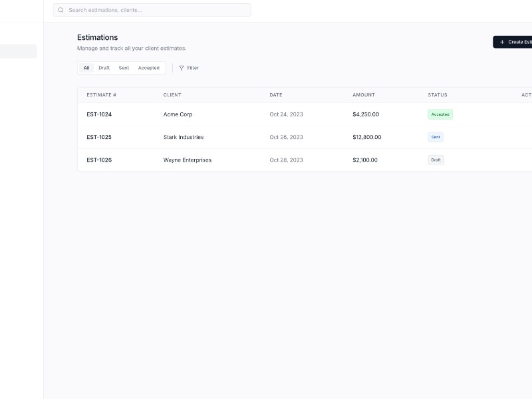Select the Accepted filter option
Image resolution: width=532 pixels, height=399 pixels.
(148, 68)
